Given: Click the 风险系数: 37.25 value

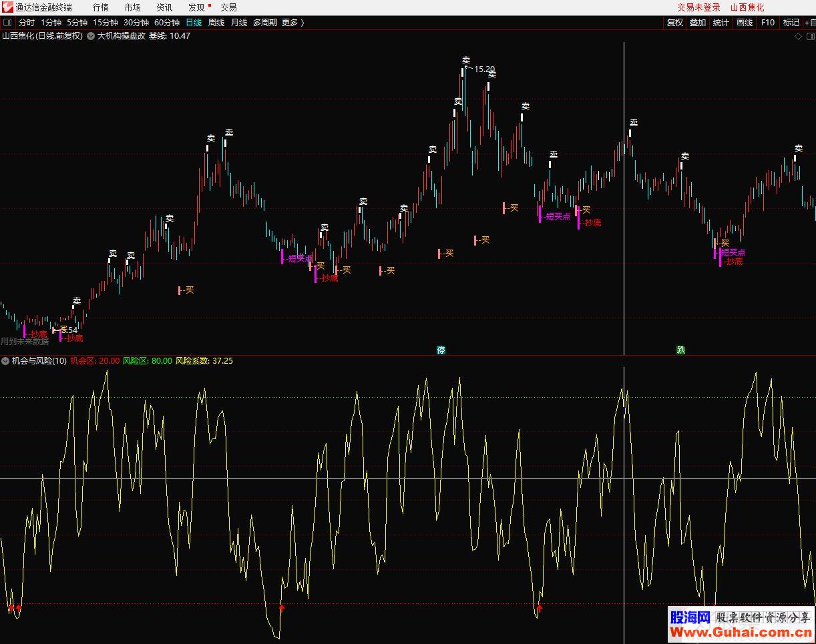Looking at the screenshot, I should pos(204,361).
